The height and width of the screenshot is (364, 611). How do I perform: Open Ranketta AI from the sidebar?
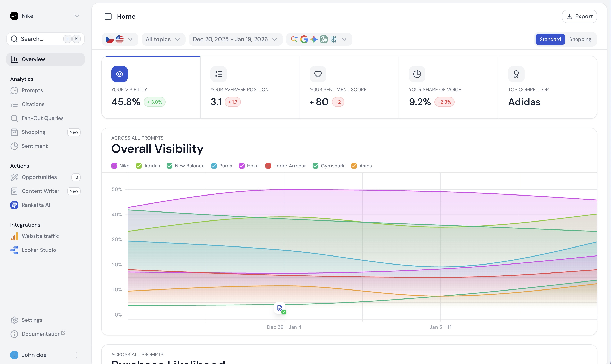pos(36,205)
